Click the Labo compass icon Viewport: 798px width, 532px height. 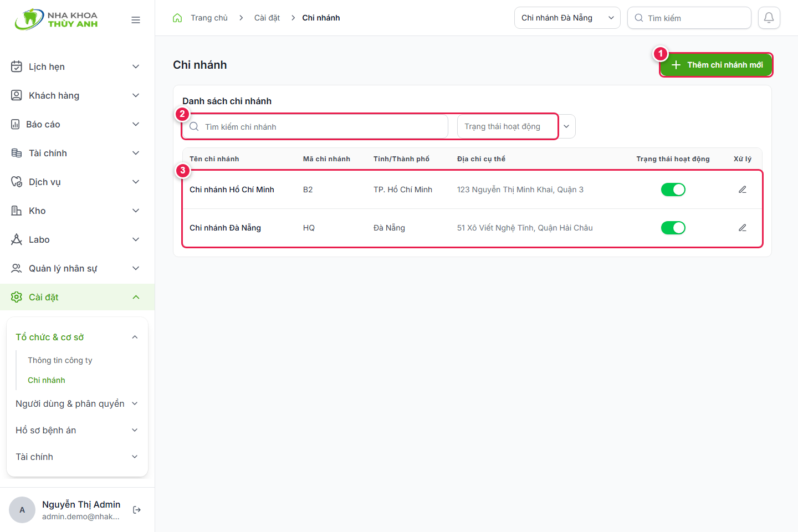point(17,239)
